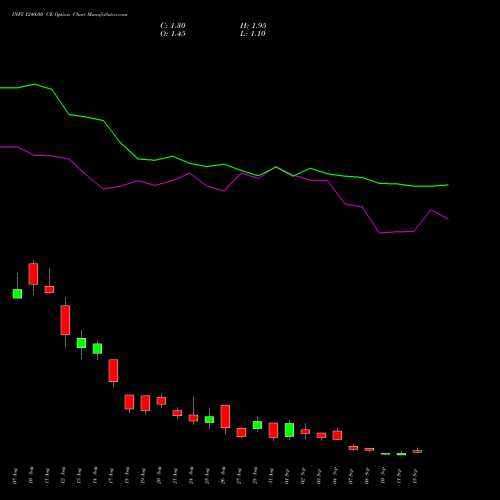This screenshot has width=500, height=500.
Task: Click the purple indicator line's right end
Action: [448, 219]
